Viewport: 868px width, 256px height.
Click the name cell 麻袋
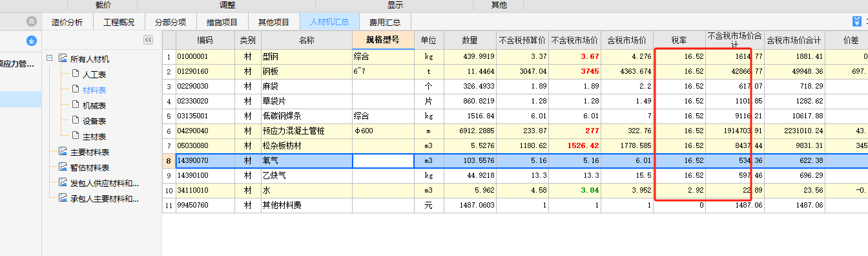306,86
